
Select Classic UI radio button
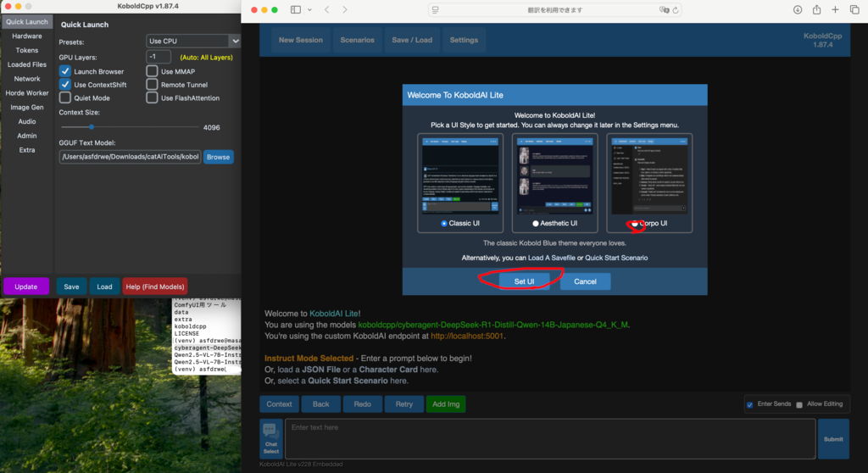coord(444,223)
